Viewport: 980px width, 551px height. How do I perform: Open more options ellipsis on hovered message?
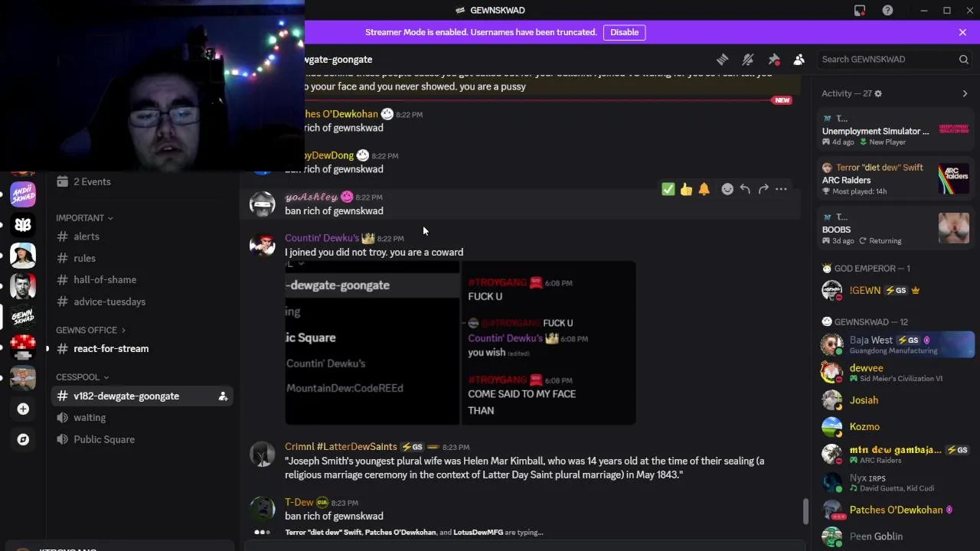pyautogui.click(x=781, y=189)
